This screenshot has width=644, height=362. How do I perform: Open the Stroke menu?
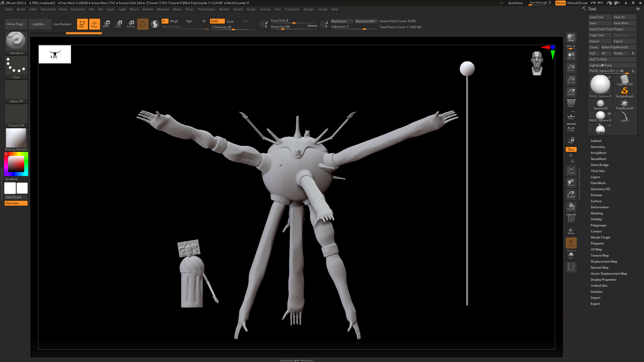click(x=251, y=9)
